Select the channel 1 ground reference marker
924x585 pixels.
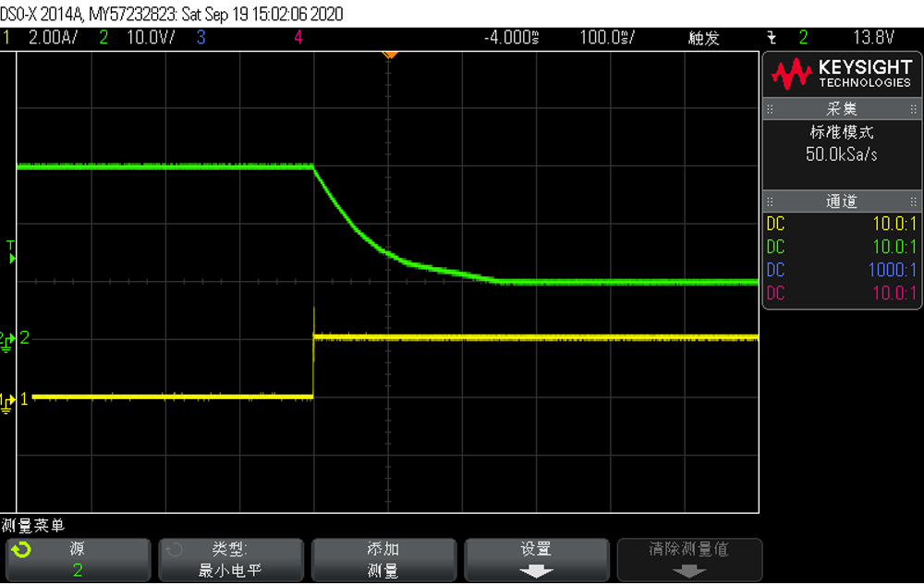pos(7,399)
